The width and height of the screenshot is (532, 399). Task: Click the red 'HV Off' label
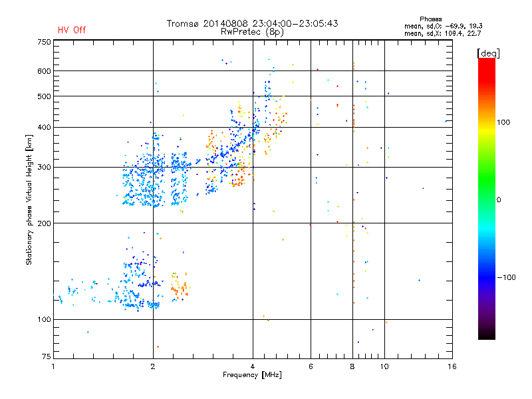click(x=72, y=30)
